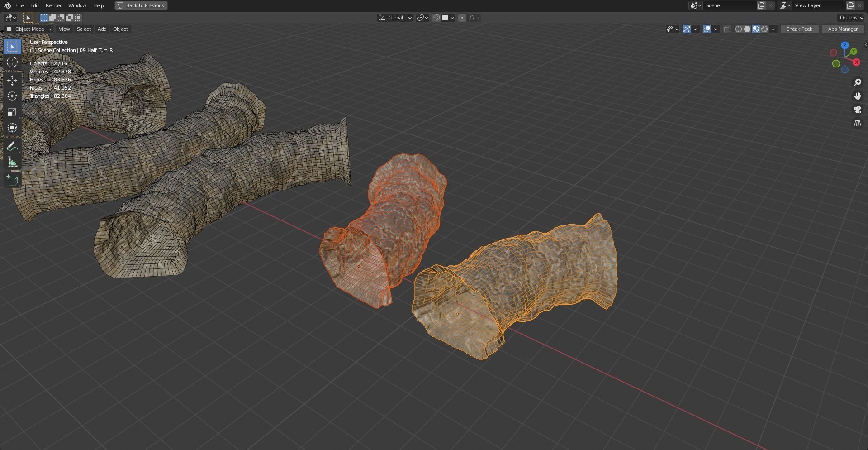The width and height of the screenshot is (868, 450).
Task: Switch to Solid viewport shading
Action: coord(747,29)
